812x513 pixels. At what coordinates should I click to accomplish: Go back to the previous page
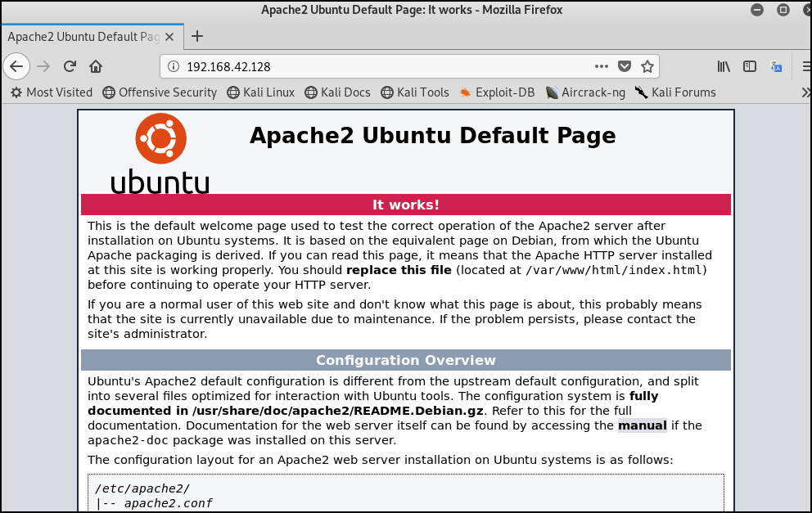[16, 67]
